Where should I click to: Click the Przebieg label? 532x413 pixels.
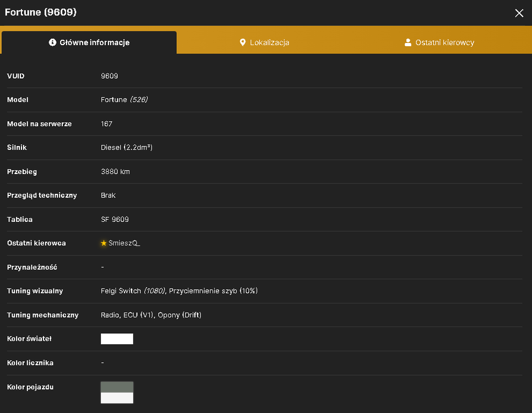pos(22,172)
